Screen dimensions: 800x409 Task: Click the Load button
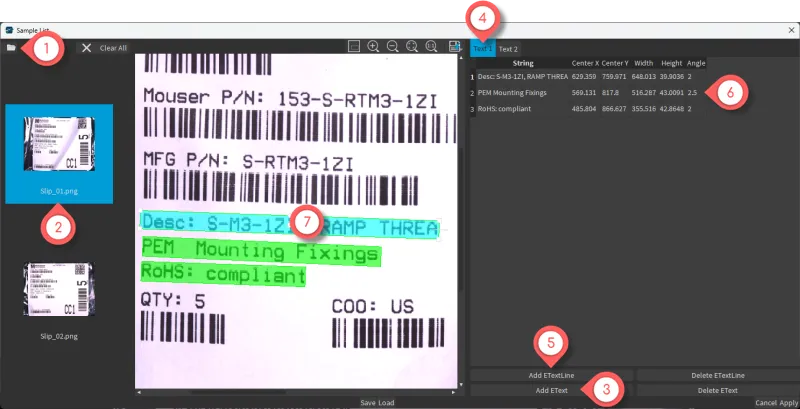386,403
